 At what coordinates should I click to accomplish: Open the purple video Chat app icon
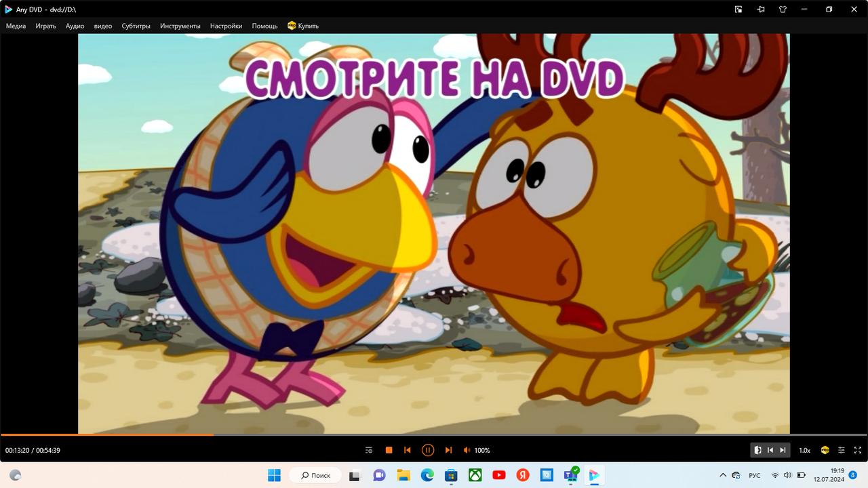click(x=379, y=475)
